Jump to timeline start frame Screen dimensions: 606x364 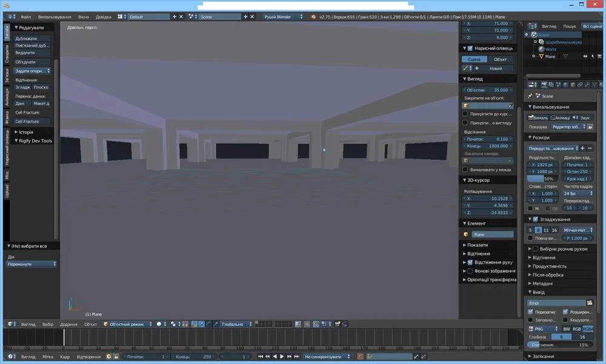click(x=261, y=356)
